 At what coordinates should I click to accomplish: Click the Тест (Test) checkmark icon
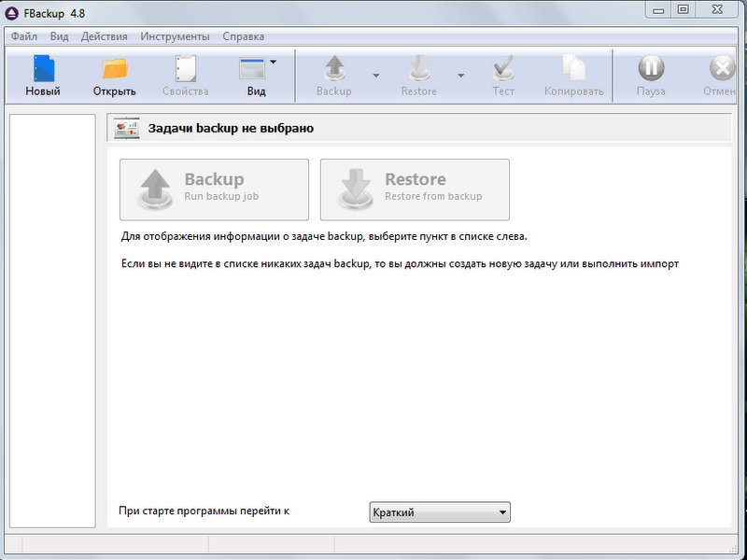[503, 69]
